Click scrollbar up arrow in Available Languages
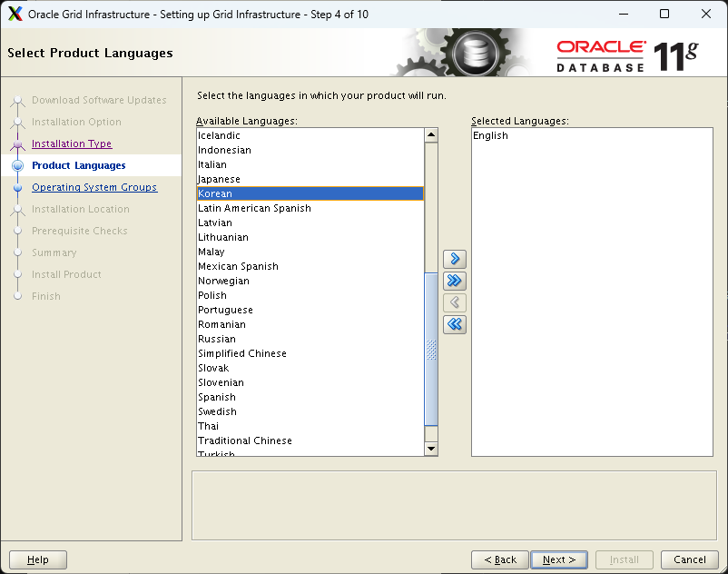Screen dimensions: 728x574 431,135
